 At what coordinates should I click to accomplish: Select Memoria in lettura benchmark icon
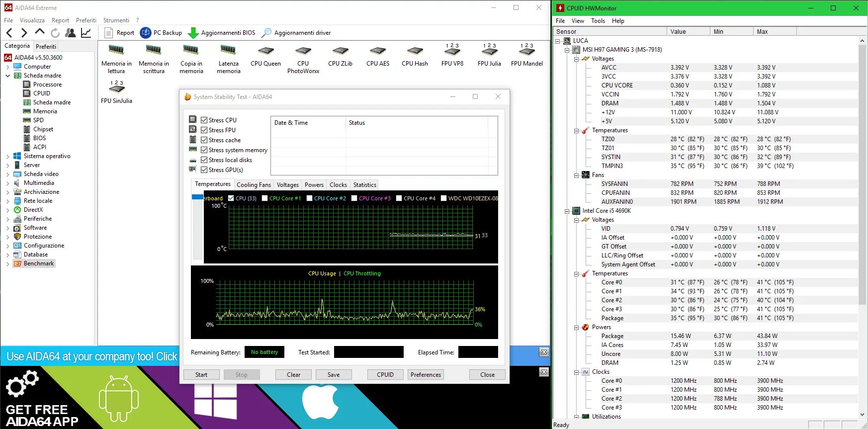[x=116, y=59]
